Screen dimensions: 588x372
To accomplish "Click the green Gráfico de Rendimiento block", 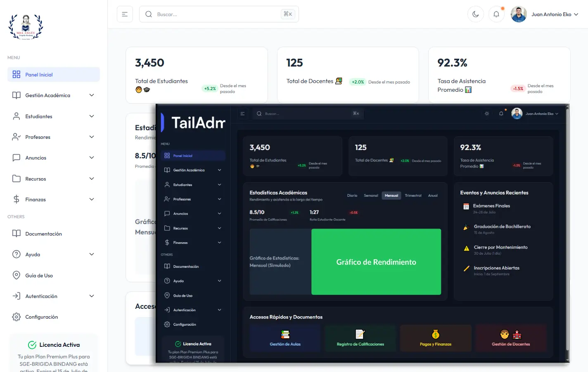I will [376, 262].
